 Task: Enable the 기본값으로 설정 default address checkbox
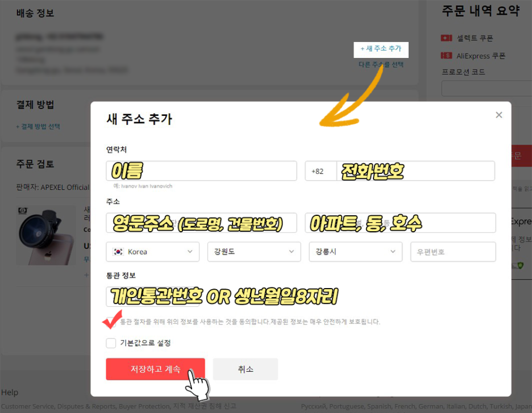pyautogui.click(x=111, y=343)
